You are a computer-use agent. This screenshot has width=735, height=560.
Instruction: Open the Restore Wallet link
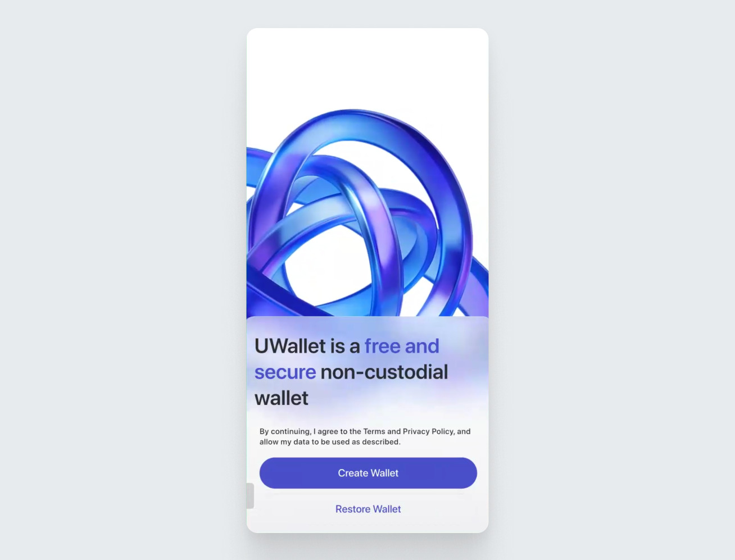pyautogui.click(x=368, y=509)
